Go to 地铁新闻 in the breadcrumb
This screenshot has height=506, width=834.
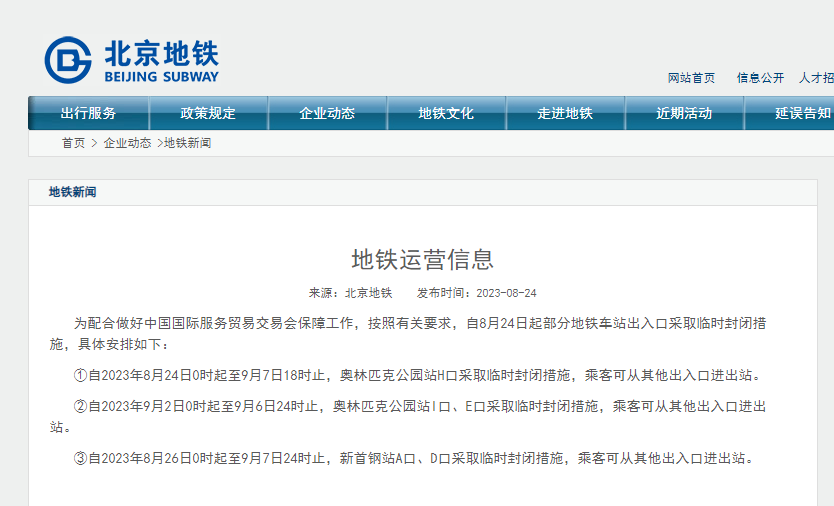(x=188, y=143)
